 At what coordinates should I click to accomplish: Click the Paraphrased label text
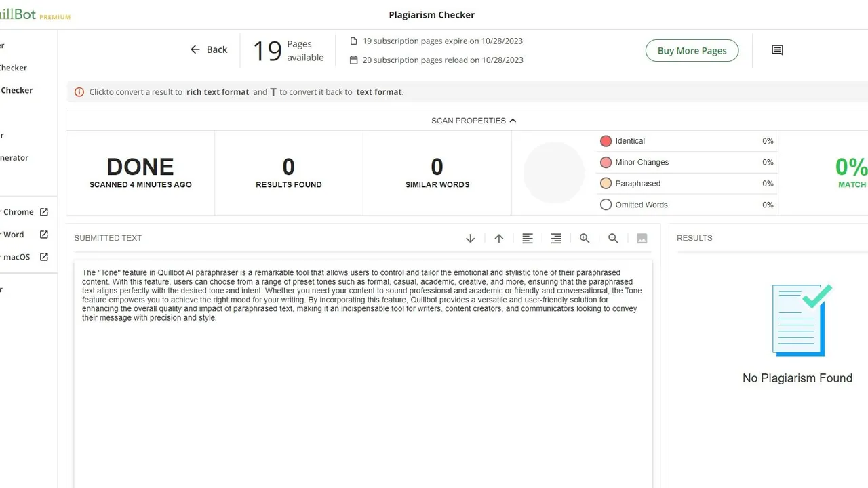tap(637, 183)
